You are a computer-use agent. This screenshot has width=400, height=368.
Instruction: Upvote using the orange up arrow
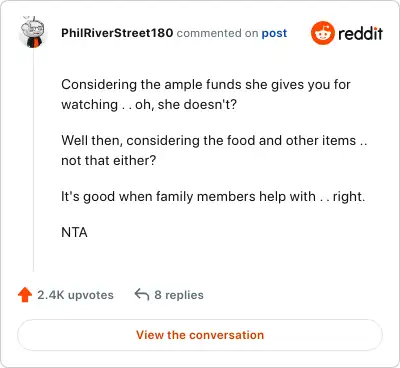point(25,295)
